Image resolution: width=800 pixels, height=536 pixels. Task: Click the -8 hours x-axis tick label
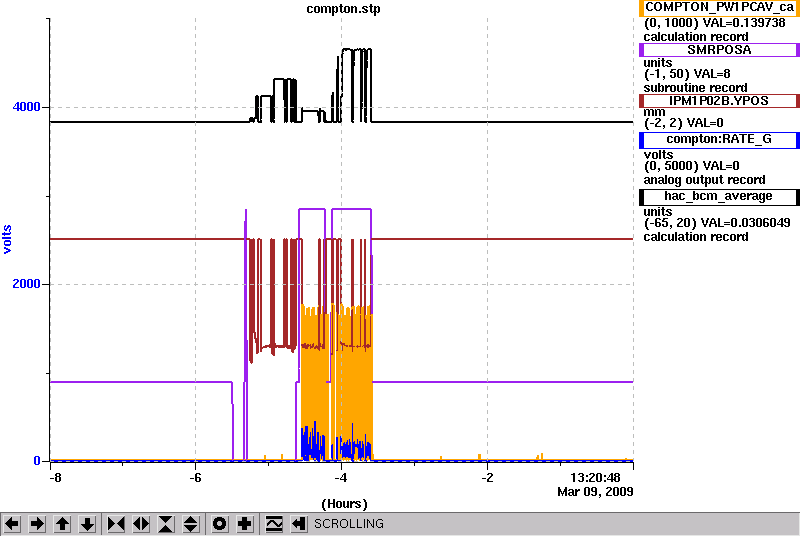pos(55,478)
